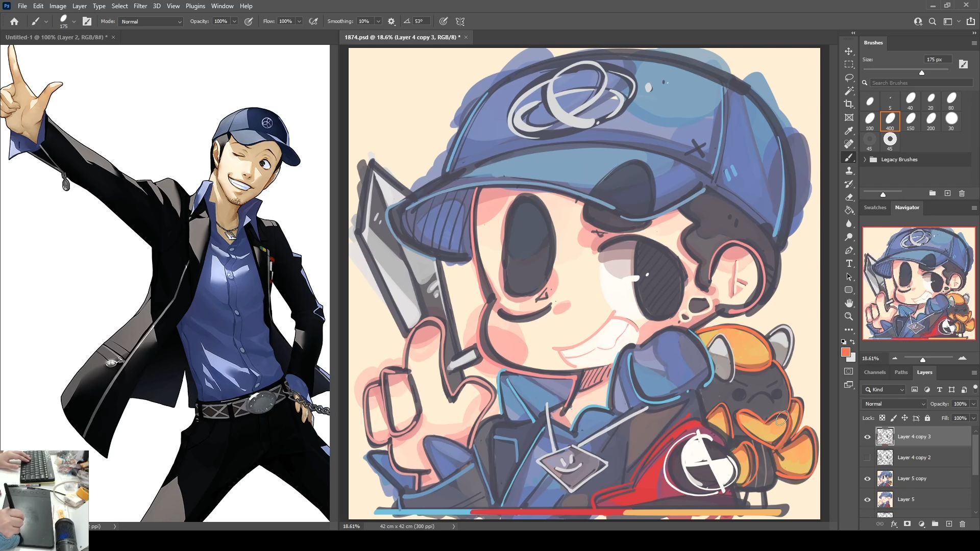
Task: Open Brush Preset picker arrow
Action: click(74, 21)
